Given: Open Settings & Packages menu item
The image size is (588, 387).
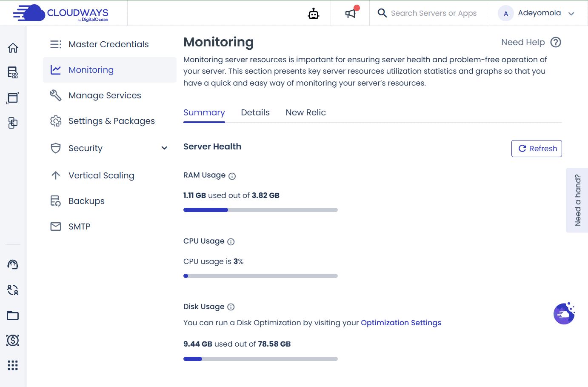Looking at the screenshot, I should click(x=110, y=121).
